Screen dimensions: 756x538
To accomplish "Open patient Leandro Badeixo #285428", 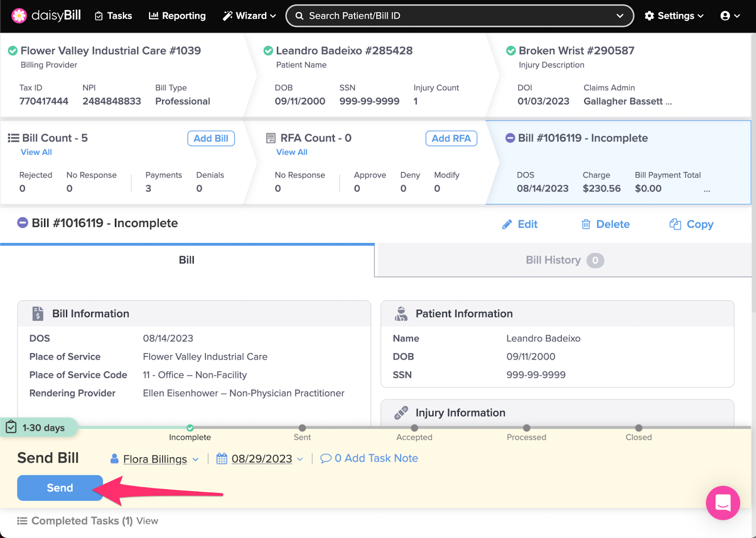I will click(x=344, y=51).
